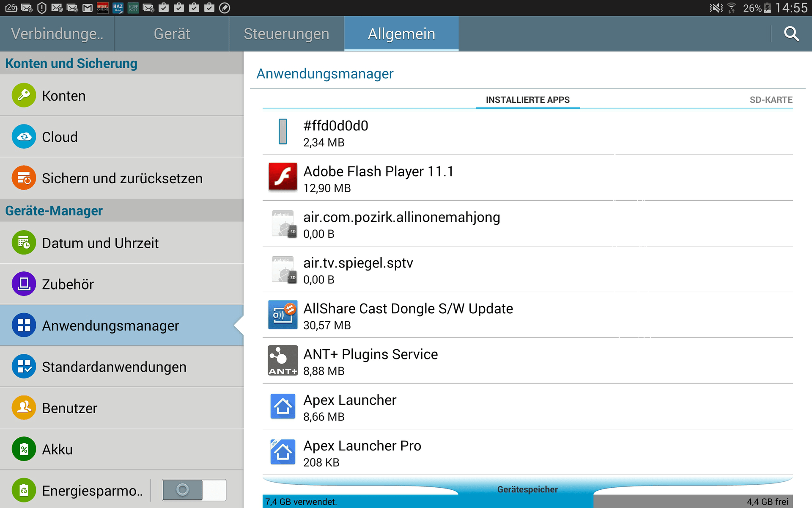Image resolution: width=812 pixels, height=508 pixels.
Task: Tap the HAZ notification icon in status bar
Action: point(118,8)
